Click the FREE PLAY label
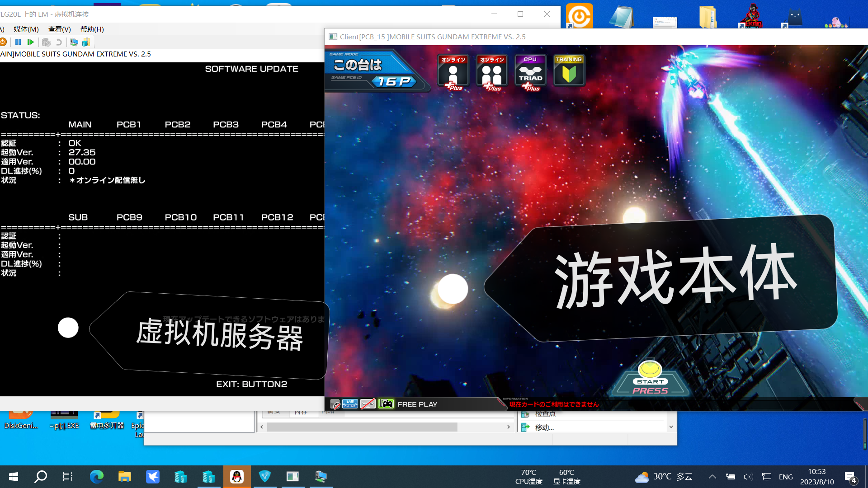 (x=417, y=404)
